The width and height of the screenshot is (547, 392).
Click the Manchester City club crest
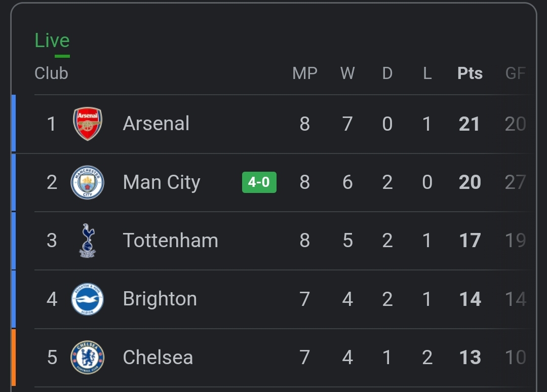[x=88, y=182]
